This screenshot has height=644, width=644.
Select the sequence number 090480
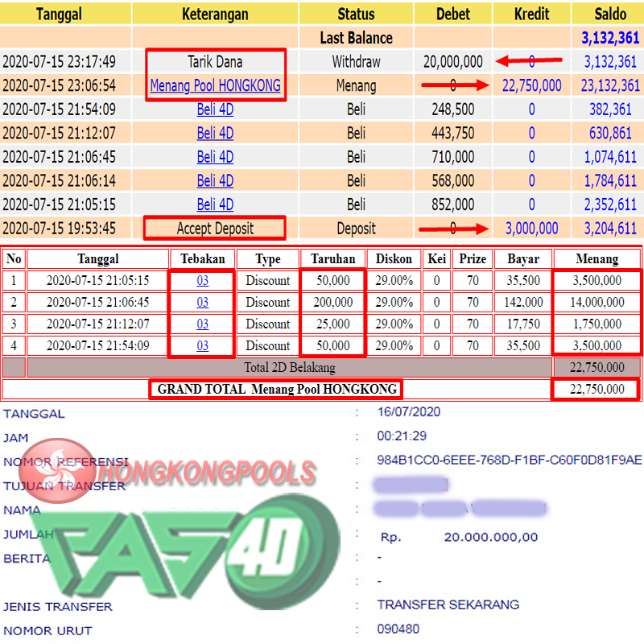(x=398, y=629)
